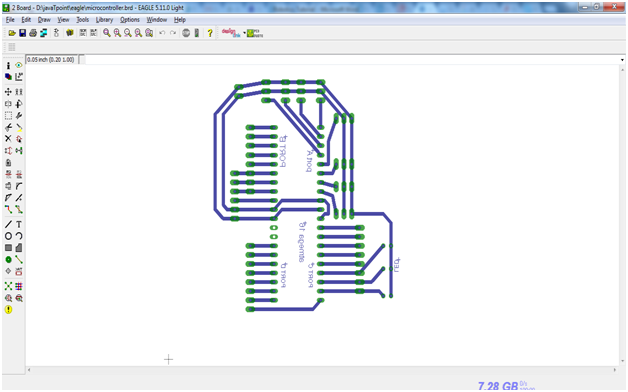Open the DesignLink dropdown arrow
This screenshot has height=392, width=628.
tap(244, 33)
